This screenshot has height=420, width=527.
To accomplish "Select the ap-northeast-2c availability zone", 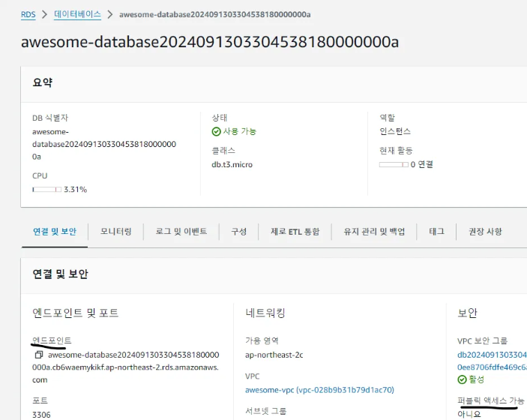I will click(x=274, y=355).
